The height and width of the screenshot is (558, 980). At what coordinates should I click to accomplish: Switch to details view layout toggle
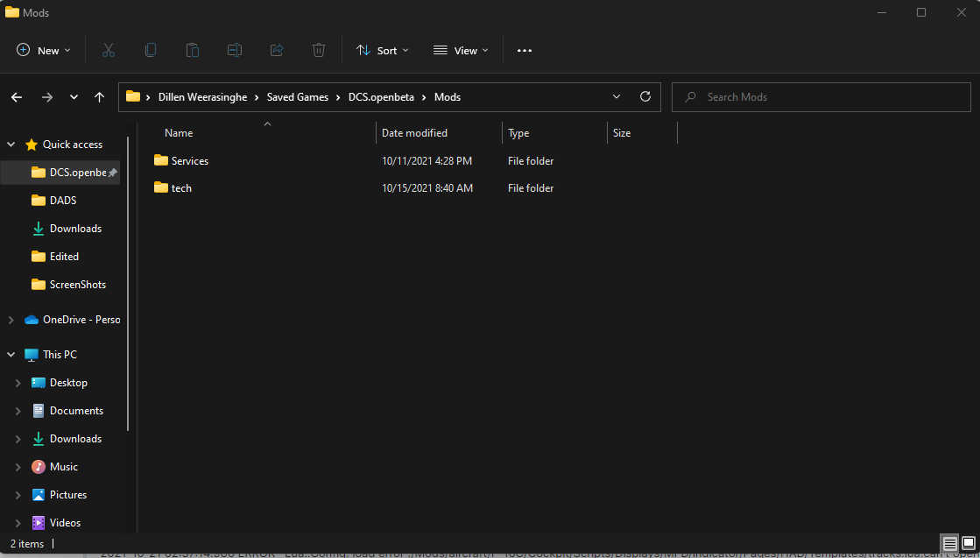pos(949,544)
